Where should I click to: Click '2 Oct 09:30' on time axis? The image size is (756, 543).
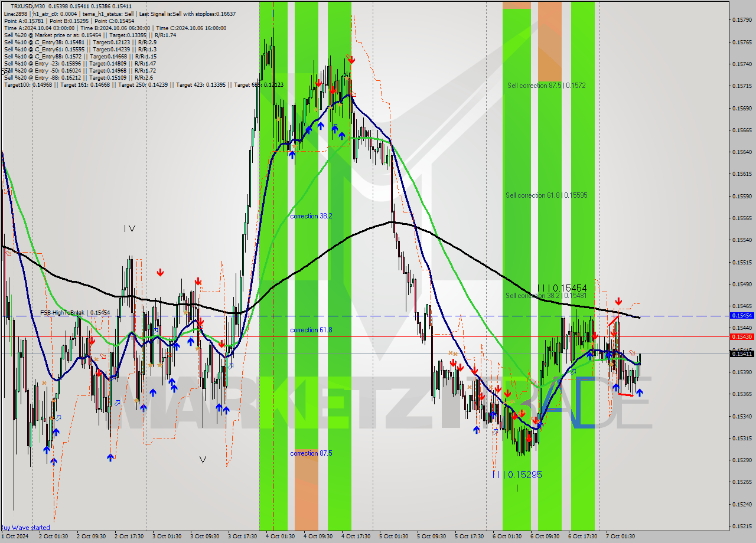pyautogui.click(x=92, y=537)
